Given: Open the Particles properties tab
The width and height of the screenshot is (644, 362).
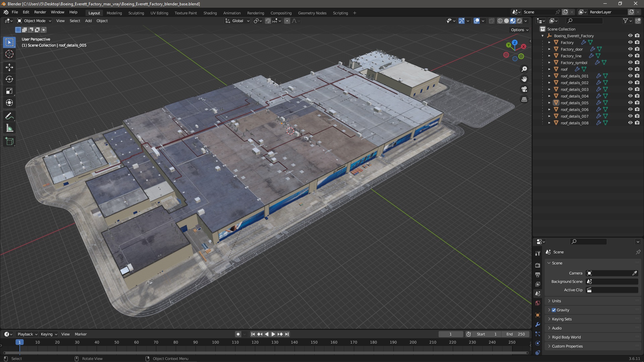Looking at the screenshot, I should coord(538,334).
